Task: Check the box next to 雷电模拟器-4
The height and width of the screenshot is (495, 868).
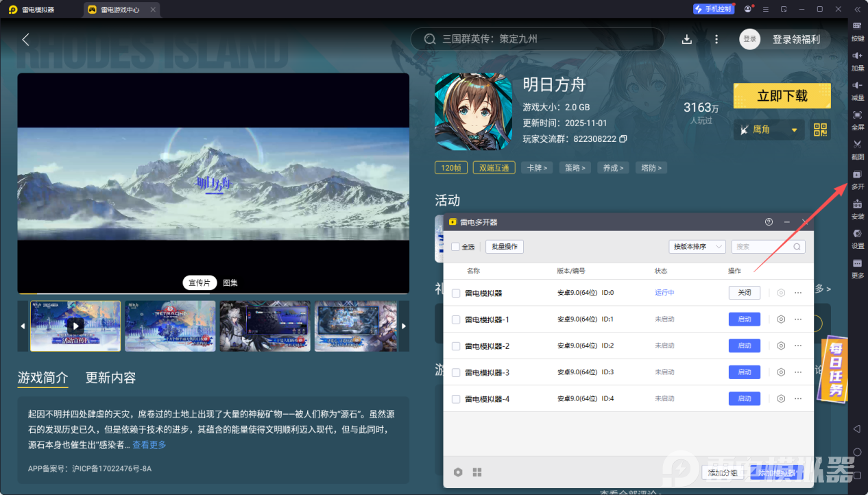Action: pos(456,398)
